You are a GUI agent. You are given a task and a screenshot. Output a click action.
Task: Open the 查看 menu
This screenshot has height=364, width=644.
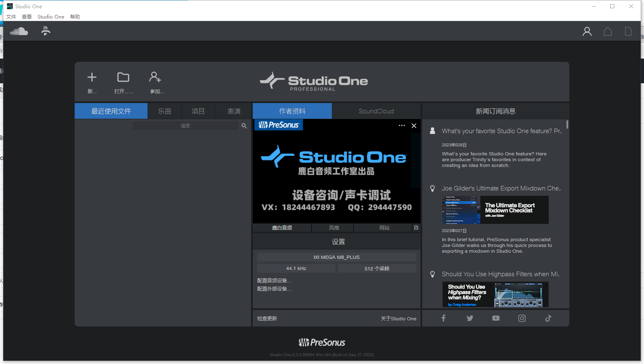coord(27,17)
